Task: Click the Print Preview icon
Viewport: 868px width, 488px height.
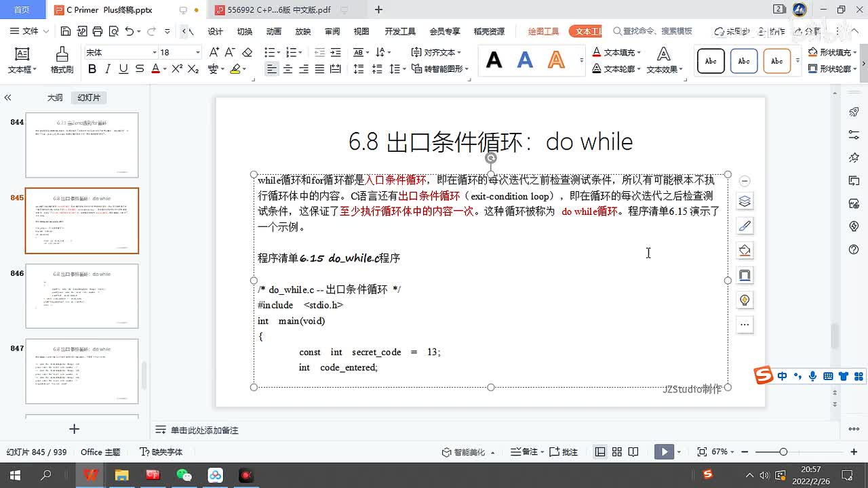Action: (x=113, y=31)
